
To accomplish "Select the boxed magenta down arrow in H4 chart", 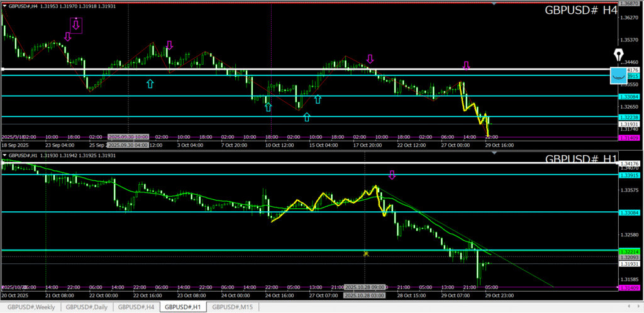I will [76, 25].
